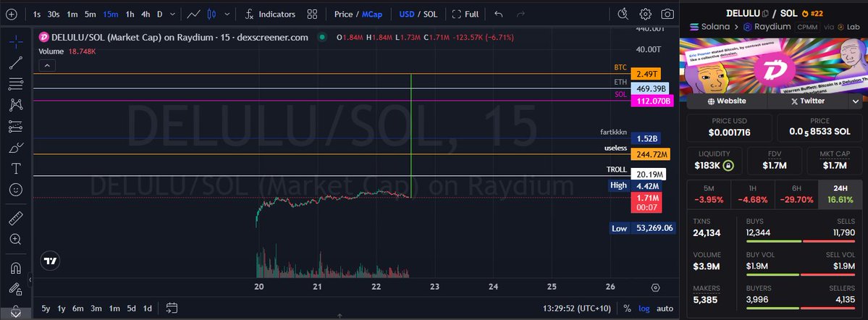Show the 6H price change tab
Image resolution: width=868 pixels, height=320 pixels.
(x=796, y=194)
